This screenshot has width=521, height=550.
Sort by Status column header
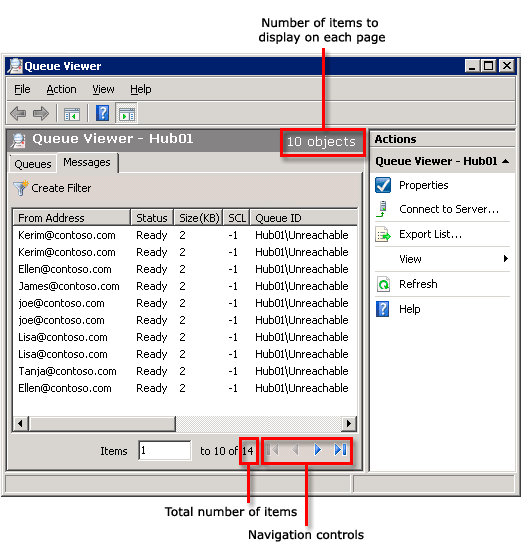152,218
